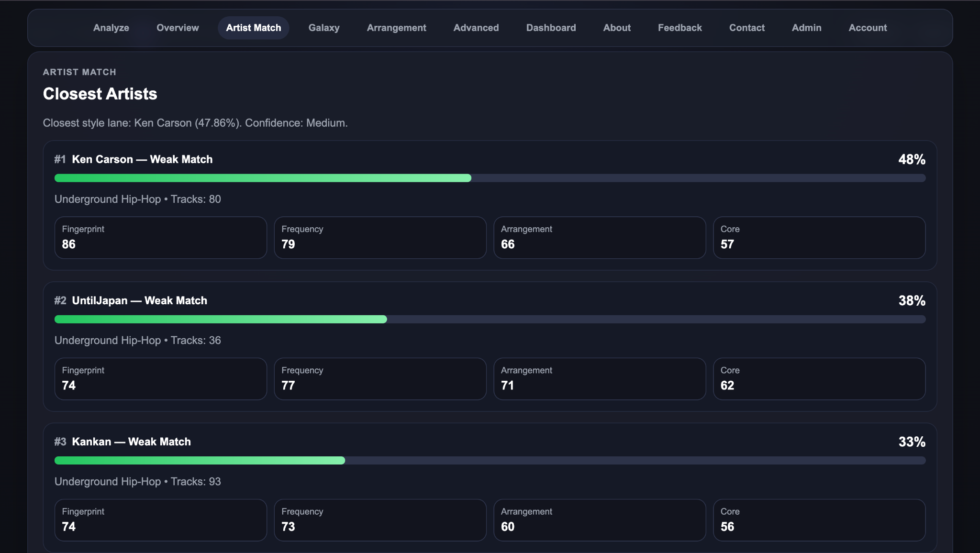
Task: Click Kankan's Fingerprint 74 card
Action: click(161, 520)
